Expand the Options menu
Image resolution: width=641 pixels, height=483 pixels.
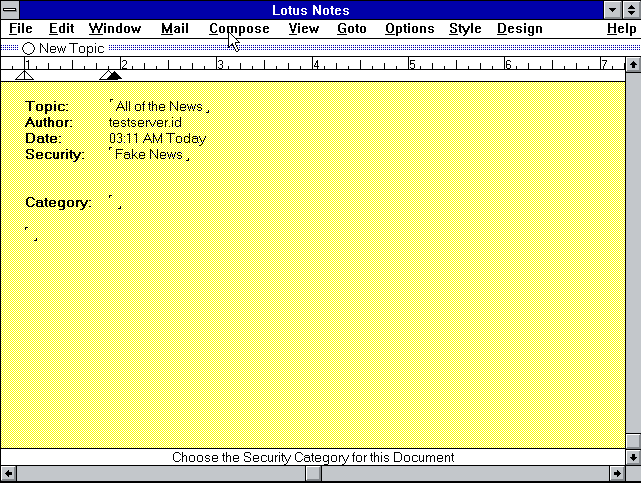pyautogui.click(x=409, y=29)
